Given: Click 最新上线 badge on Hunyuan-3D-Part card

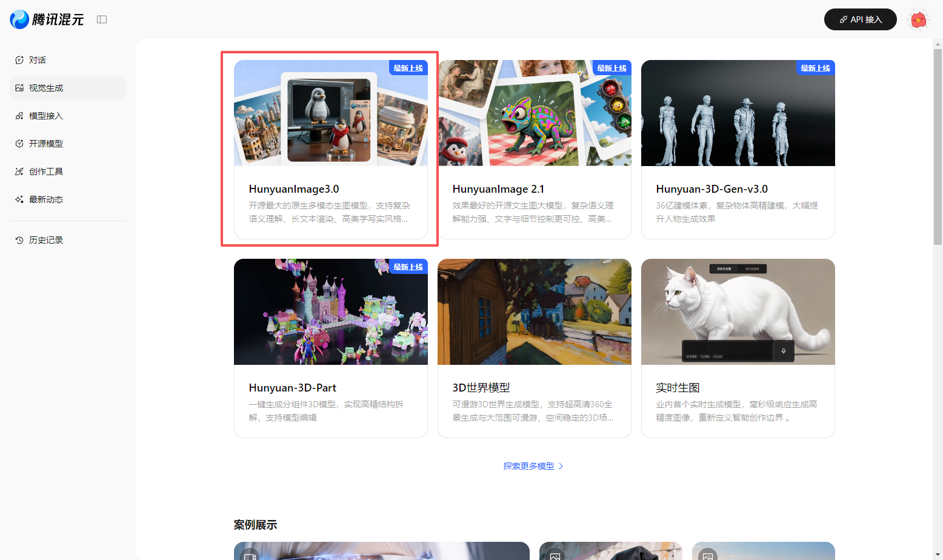Looking at the screenshot, I should pyautogui.click(x=408, y=267).
